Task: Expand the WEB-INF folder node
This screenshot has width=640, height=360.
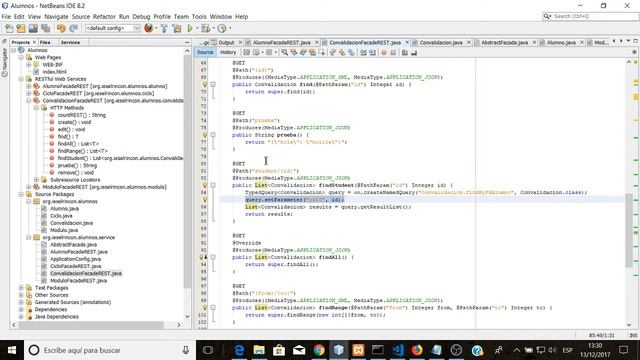Action: (29, 64)
